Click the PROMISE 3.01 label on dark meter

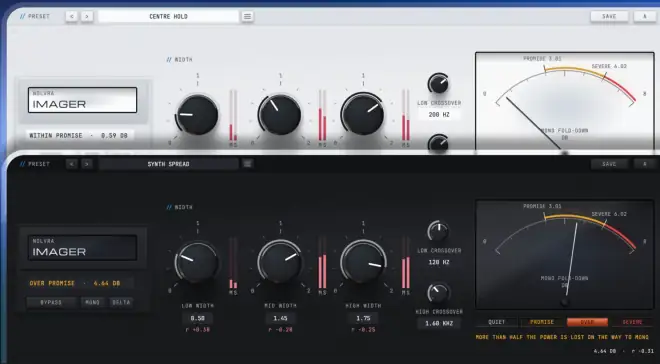[542, 206]
